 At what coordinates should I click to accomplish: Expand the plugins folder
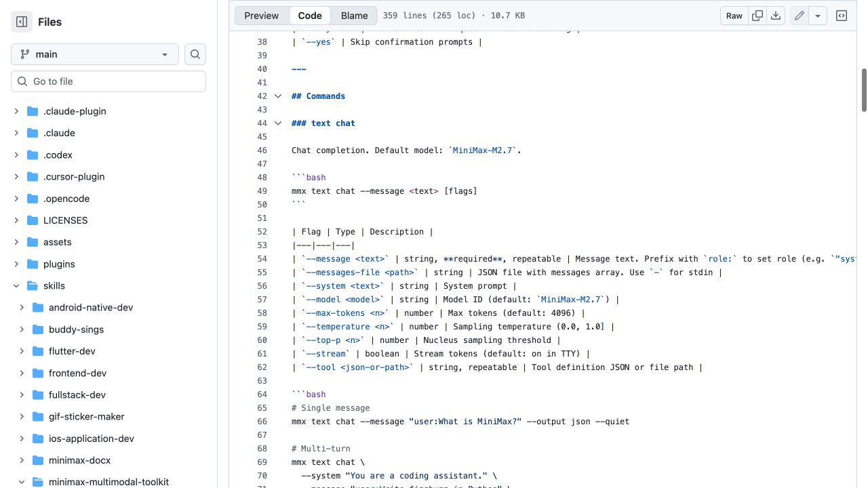coord(16,264)
